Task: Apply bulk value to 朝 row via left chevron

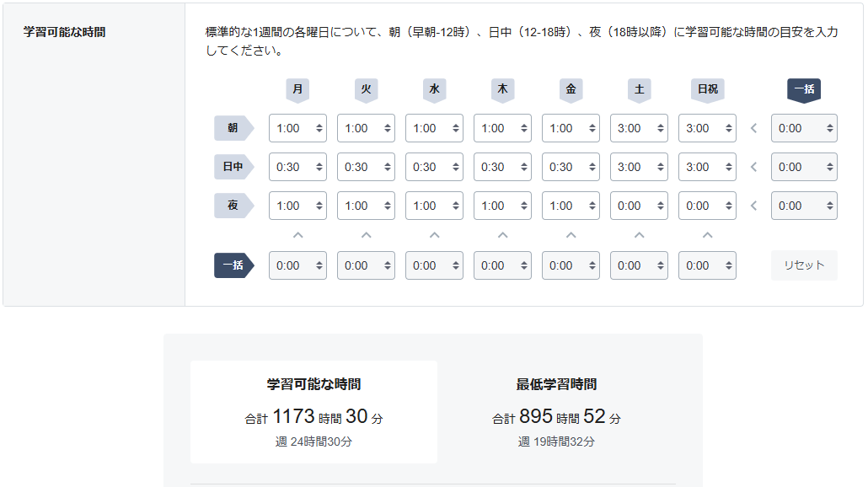Action: (754, 129)
